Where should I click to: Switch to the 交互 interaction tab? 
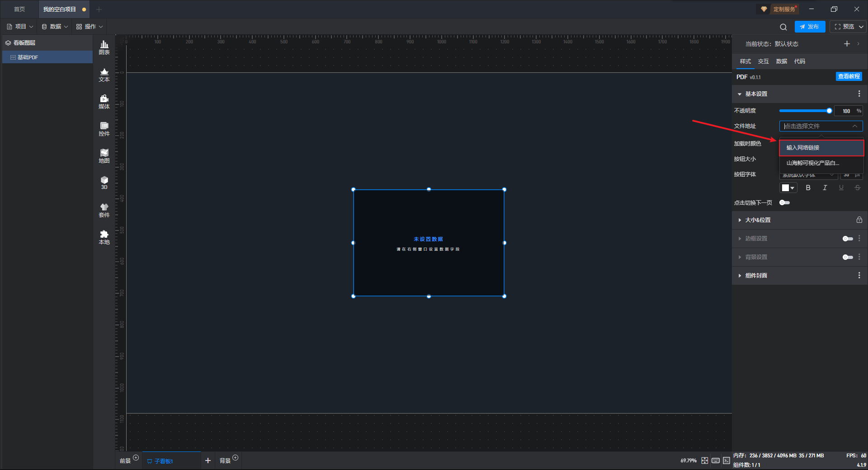[763, 61]
